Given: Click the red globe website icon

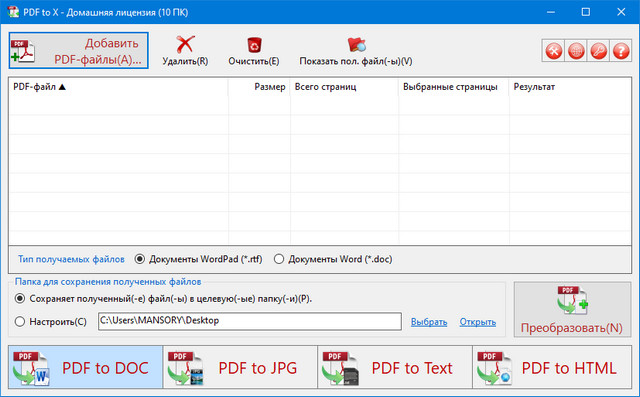Looking at the screenshot, I should [576, 51].
